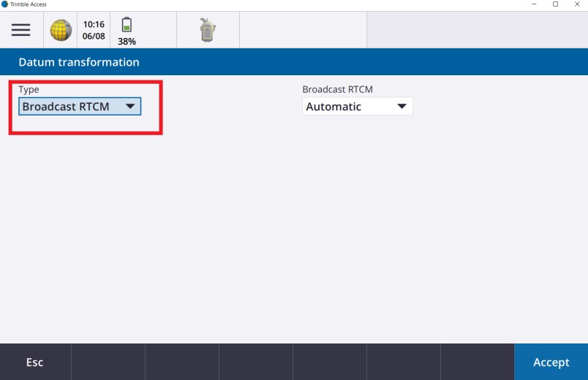Click the 06/08 date text
The height and width of the screenshot is (380, 588).
click(x=94, y=36)
